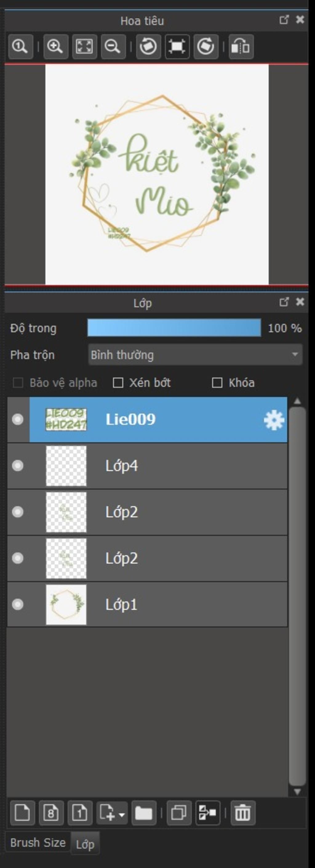This screenshot has width=315, height=868.
Task: Hide the Lớp4 layer
Action: (x=18, y=466)
